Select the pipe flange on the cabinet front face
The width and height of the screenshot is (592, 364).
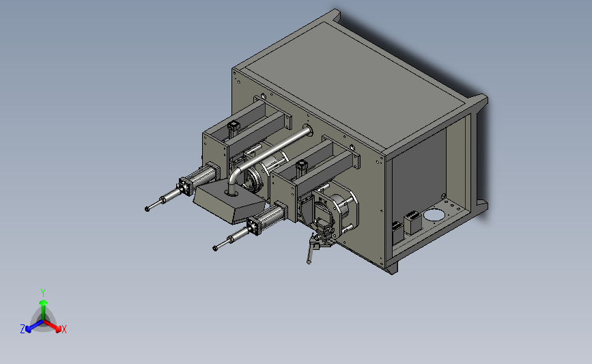(x=308, y=131)
